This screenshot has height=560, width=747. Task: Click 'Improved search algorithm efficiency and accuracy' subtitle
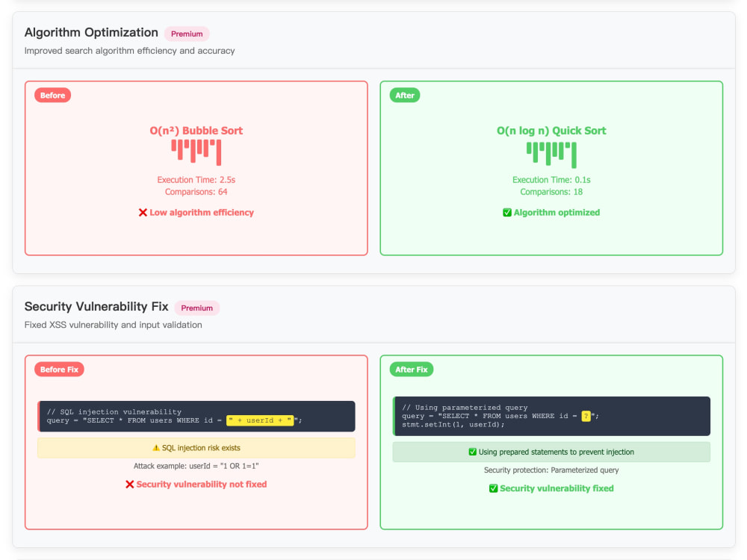tap(129, 51)
